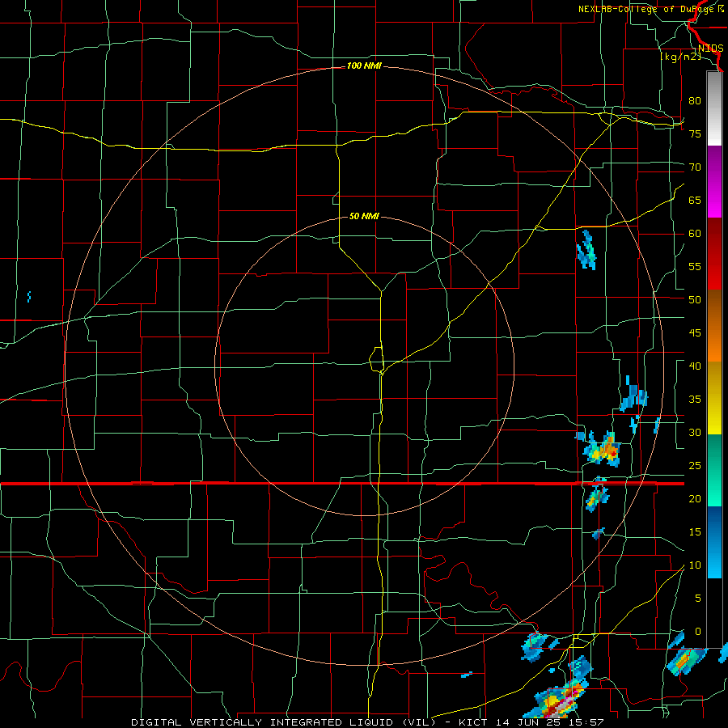The height and width of the screenshot is (728, 728).
Task: Click the red-core storm cell north of the thick state line
Action: [602, 449]
